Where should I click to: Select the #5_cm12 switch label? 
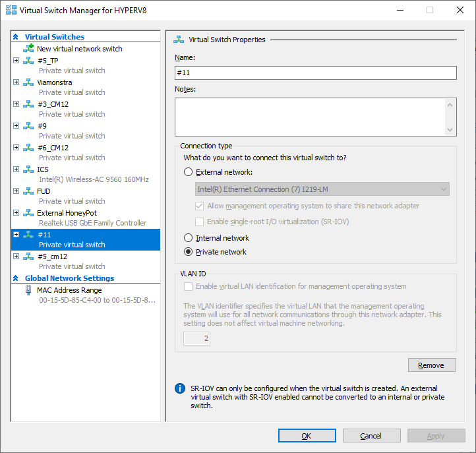click(52, 257)
